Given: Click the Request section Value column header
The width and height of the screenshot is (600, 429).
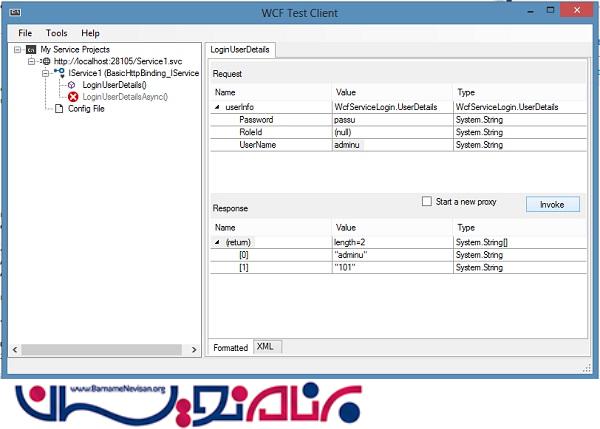Looking at the screenshot, I should point(392,92).
